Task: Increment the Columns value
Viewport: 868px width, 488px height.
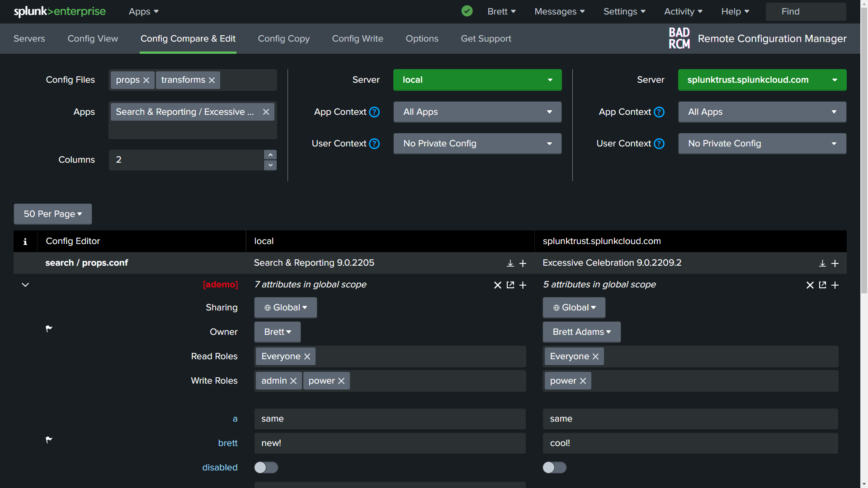Action: [270, 155]
